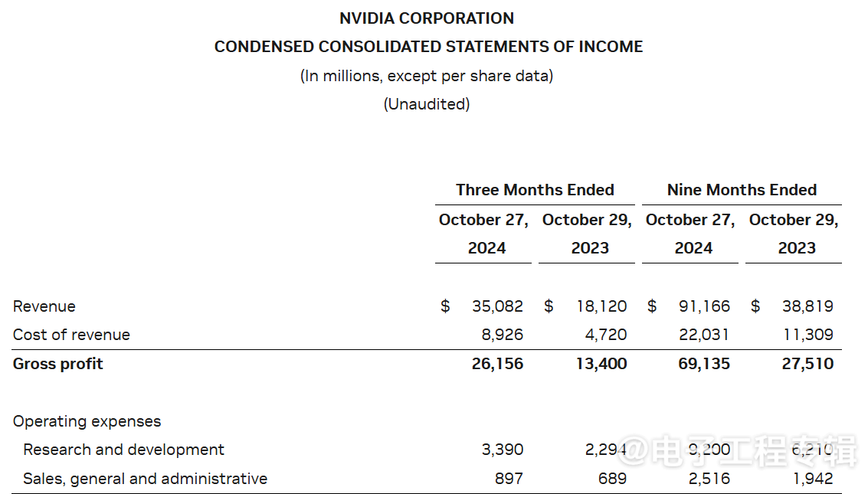
Task: Select the 35,082 revenue value
Action: click(x=497, y=306)
